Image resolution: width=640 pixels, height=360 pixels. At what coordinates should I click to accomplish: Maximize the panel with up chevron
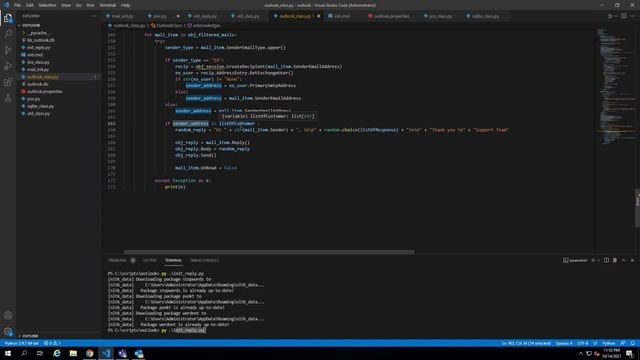click(624, 260)
